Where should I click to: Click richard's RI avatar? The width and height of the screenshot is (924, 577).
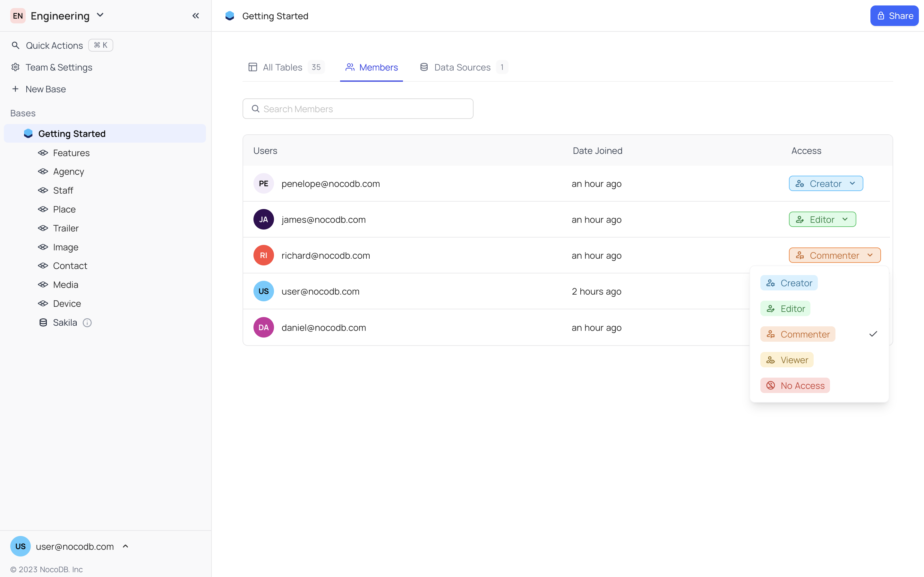point(263,255)
